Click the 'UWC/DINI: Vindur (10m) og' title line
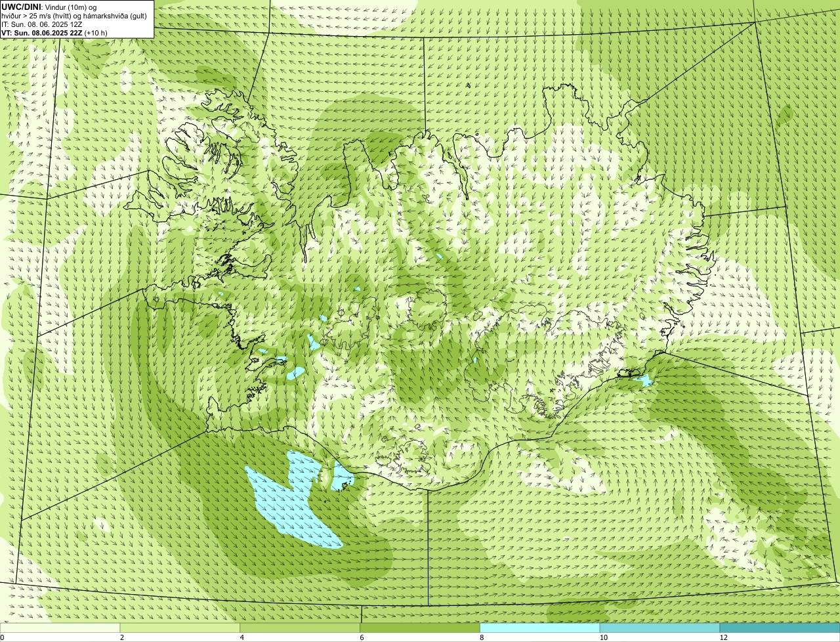Screen dimensions: 840x642 [49, 7]
